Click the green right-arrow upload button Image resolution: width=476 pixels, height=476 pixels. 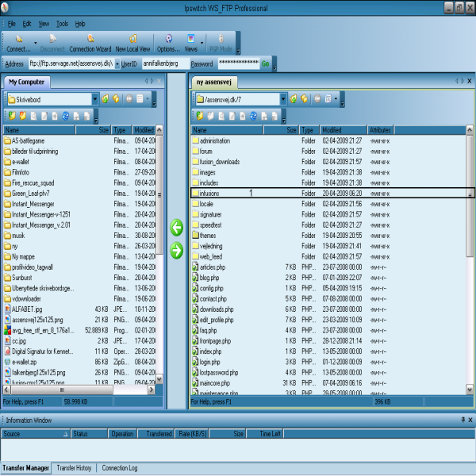[x=176, y=251]
